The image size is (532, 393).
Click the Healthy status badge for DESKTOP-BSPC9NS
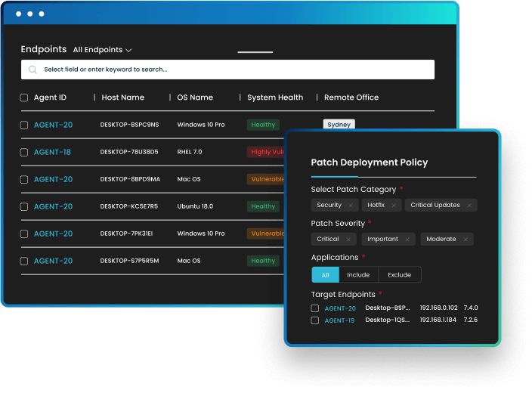[263, 125]
